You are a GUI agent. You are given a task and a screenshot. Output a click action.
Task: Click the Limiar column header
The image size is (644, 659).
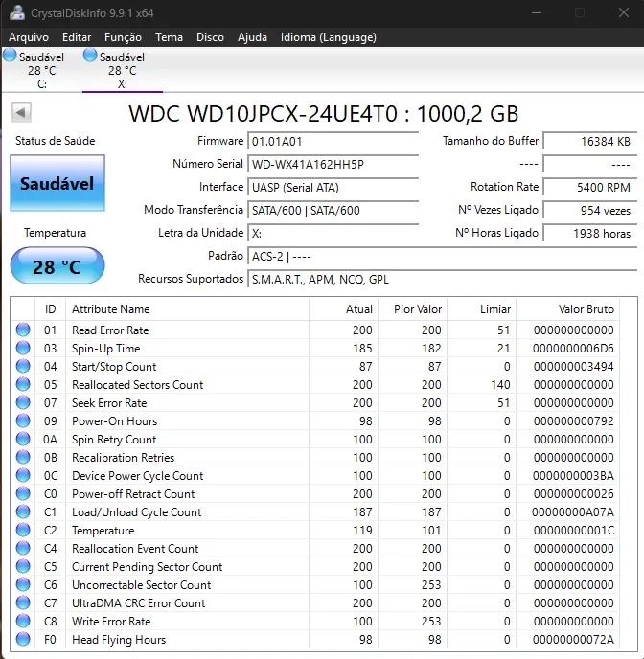pyautogui.click(x=481, y=308)
